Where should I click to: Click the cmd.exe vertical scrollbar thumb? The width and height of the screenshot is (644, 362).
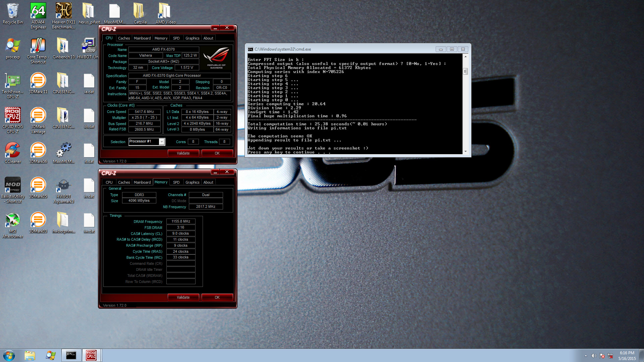click(x=465, y=71)
